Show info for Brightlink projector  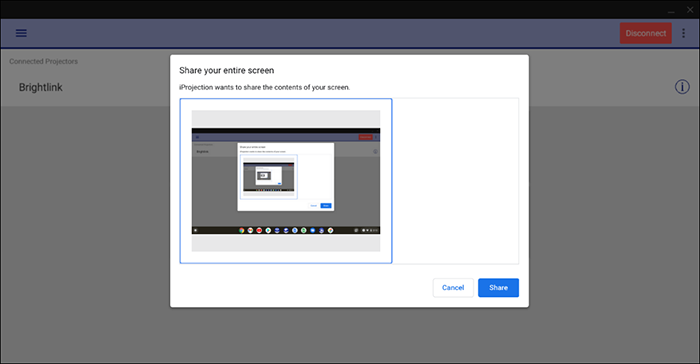pos(682,87)
